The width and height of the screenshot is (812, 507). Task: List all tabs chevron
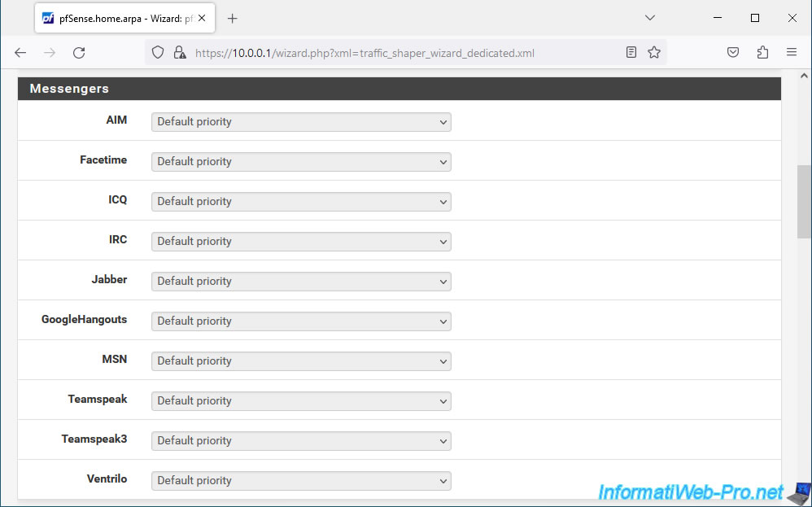[650, 18]
